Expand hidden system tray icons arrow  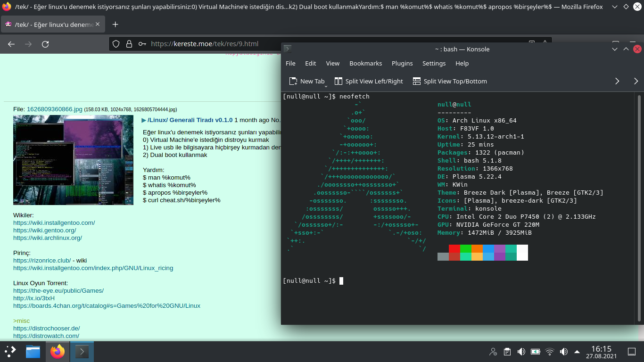point(577,352)
